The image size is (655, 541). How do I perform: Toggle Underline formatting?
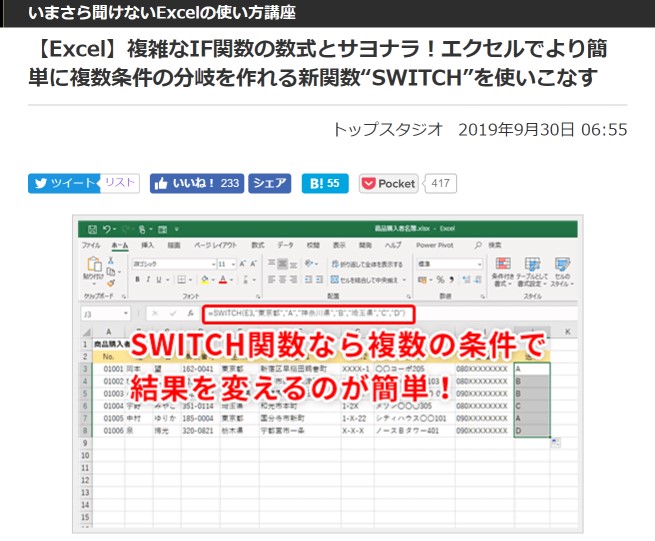tap(159, 279)
